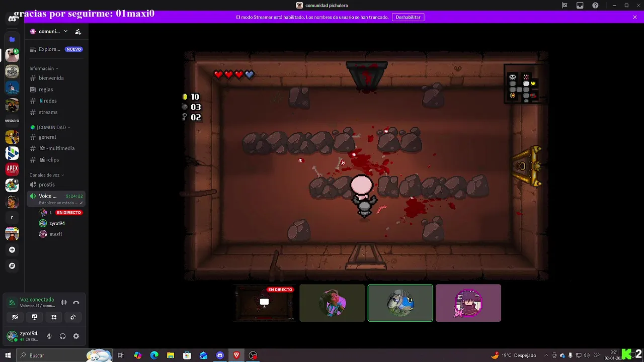Open user settings gear
Image resolution: width=644 pixels, height=362 pixels.
click(x=76, y=336)
